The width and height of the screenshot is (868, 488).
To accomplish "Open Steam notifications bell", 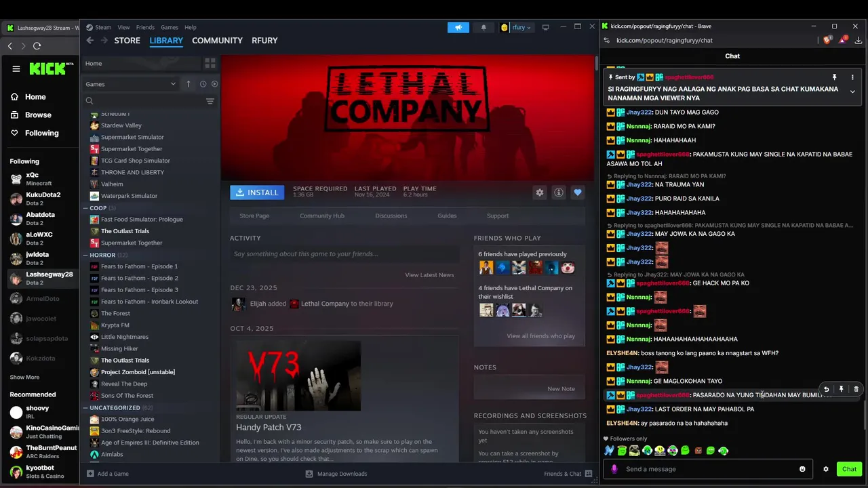I will 484,27.
